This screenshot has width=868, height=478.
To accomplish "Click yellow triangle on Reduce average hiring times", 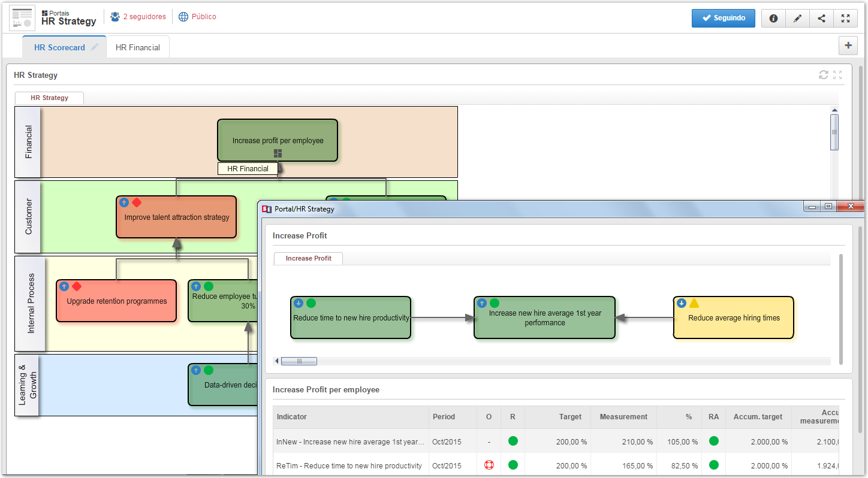I will (694, 303).
